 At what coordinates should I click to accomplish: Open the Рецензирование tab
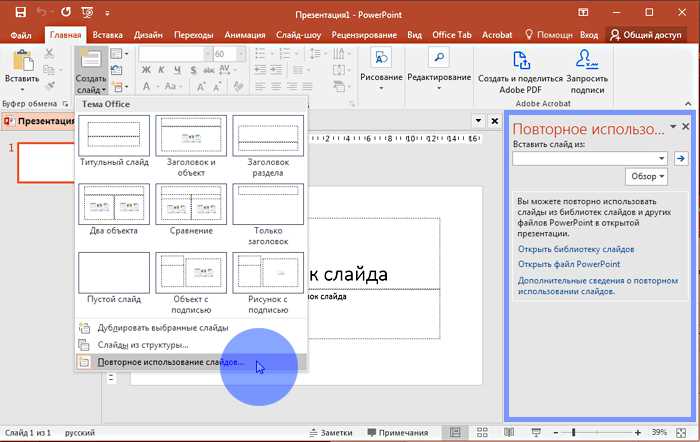[364, 35]
